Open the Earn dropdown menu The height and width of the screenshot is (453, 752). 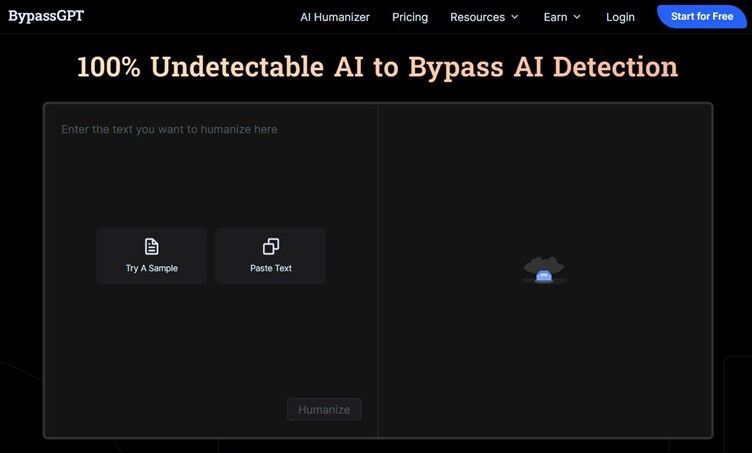tap(555, 17)
